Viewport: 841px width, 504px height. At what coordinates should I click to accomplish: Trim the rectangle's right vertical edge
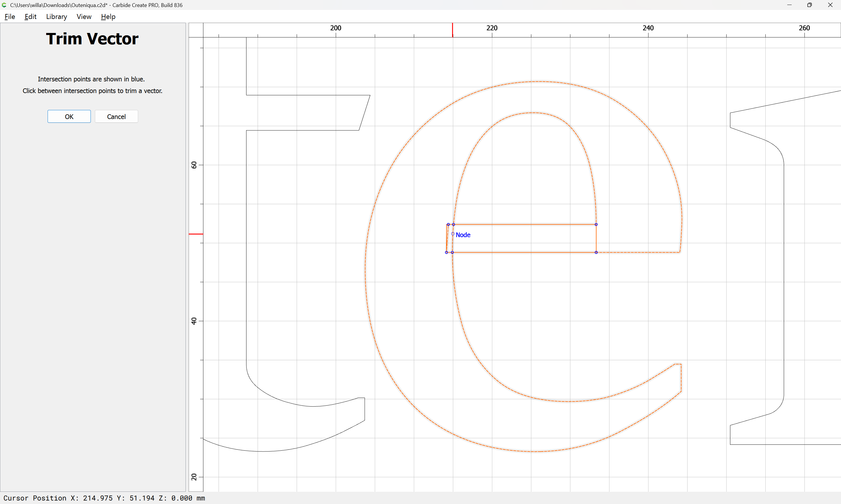(596, 238)
